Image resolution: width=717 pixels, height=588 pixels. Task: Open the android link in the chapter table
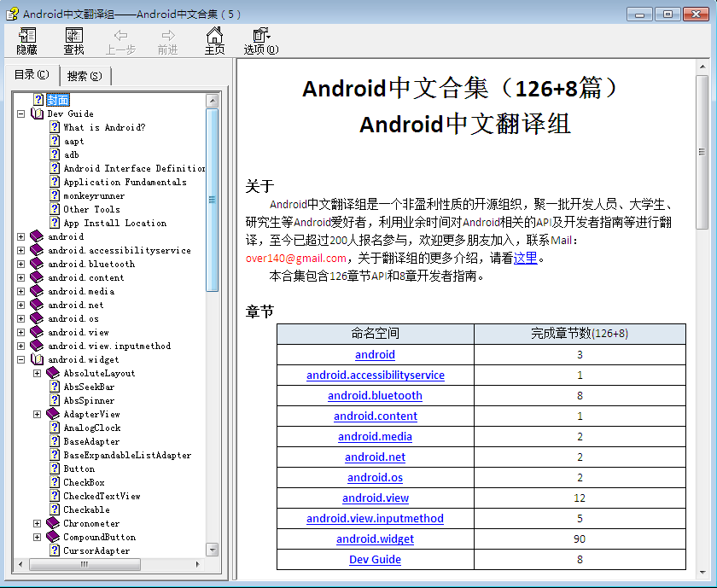coord(375,354)
